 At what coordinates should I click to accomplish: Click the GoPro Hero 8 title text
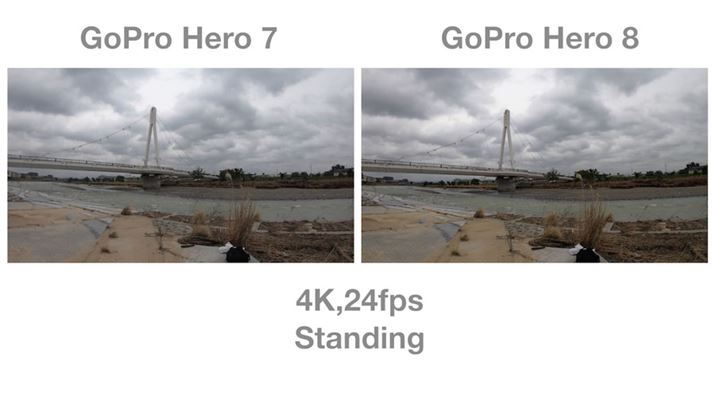pos(540,38)
